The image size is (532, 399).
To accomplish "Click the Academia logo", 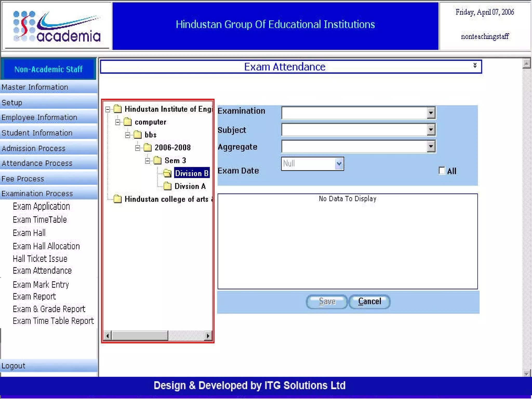I will click(x=57, y=26).
